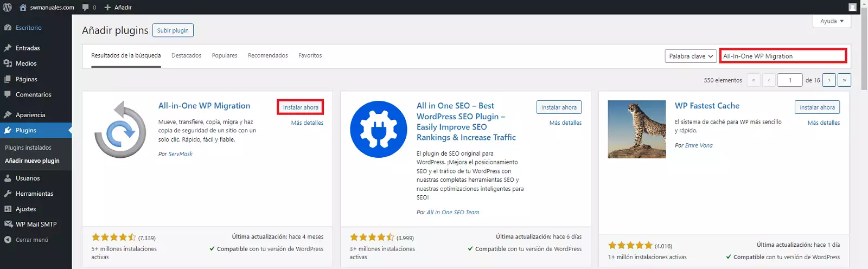This screenshot has height=269, width=868.
Task: Open the Ajustes sidebar label
Action: [x=26, y=209]
